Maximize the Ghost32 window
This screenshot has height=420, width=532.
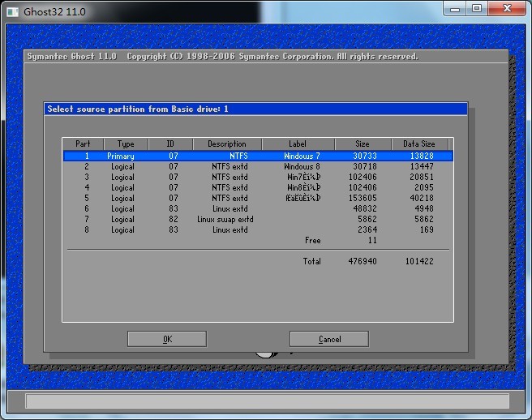click(477, 9)
